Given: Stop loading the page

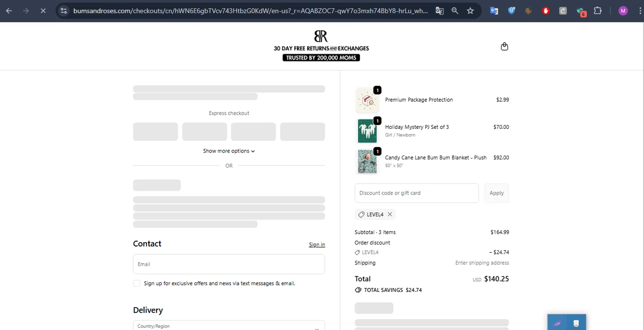Looking at the screenshot, I should tap(43, 11).
